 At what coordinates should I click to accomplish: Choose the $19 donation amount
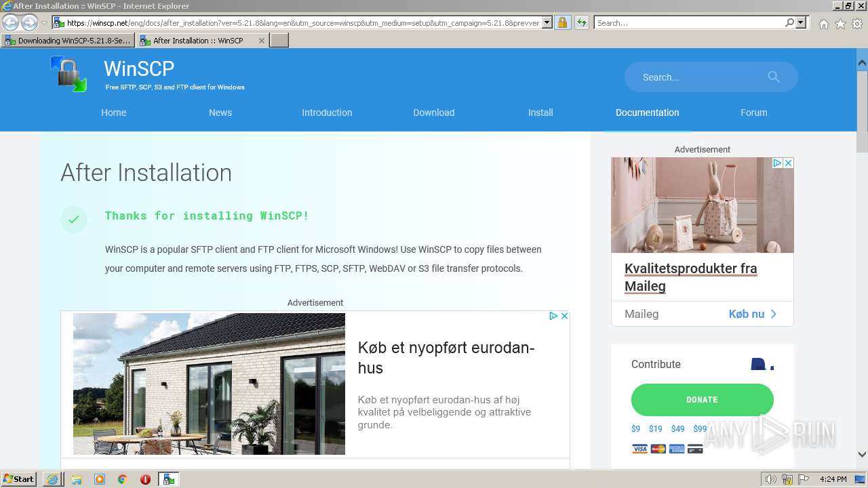[655, 429]
